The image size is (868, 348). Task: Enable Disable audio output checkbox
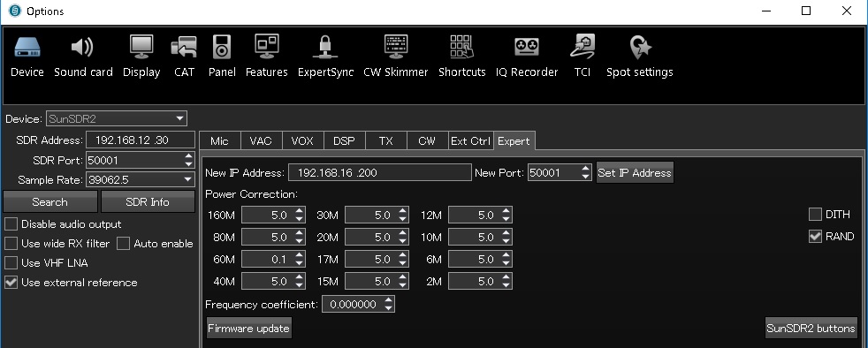tap(11, 224)
